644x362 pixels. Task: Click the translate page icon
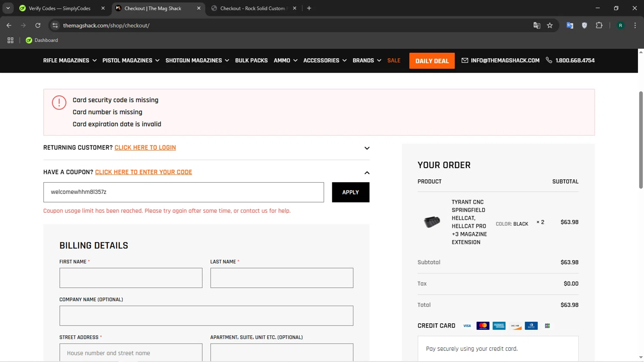(537, 25)
